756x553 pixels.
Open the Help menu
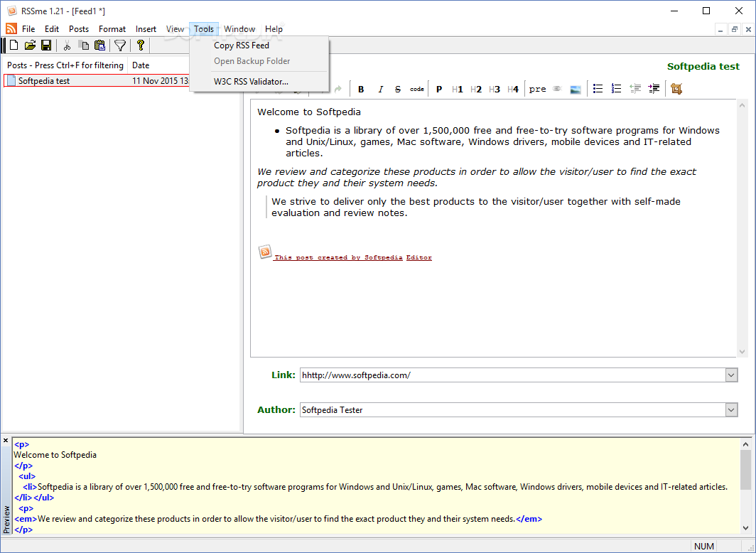click(x=274, y=29)
